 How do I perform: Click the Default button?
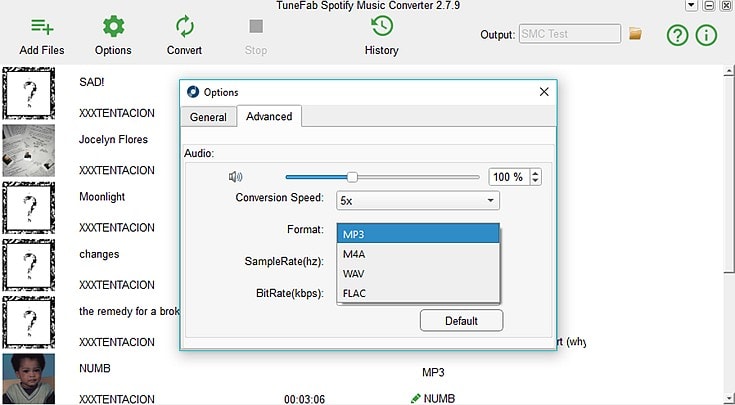tap(461, 321)
